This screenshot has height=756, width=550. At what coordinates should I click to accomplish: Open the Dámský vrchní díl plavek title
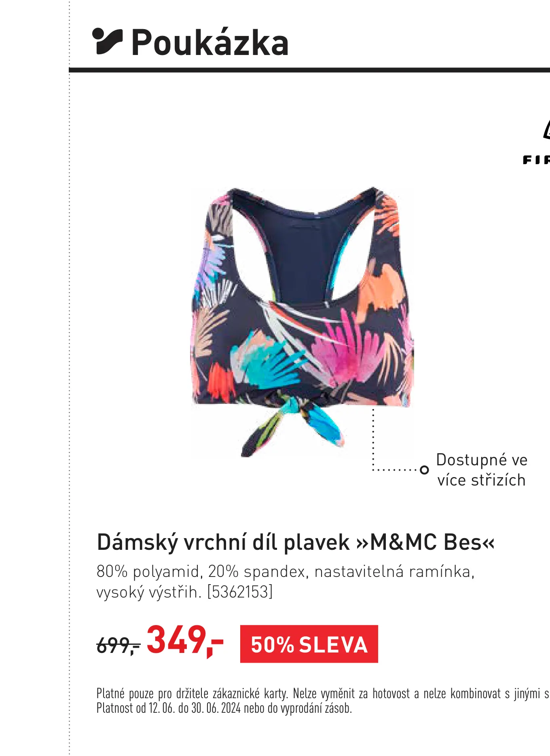296,543
